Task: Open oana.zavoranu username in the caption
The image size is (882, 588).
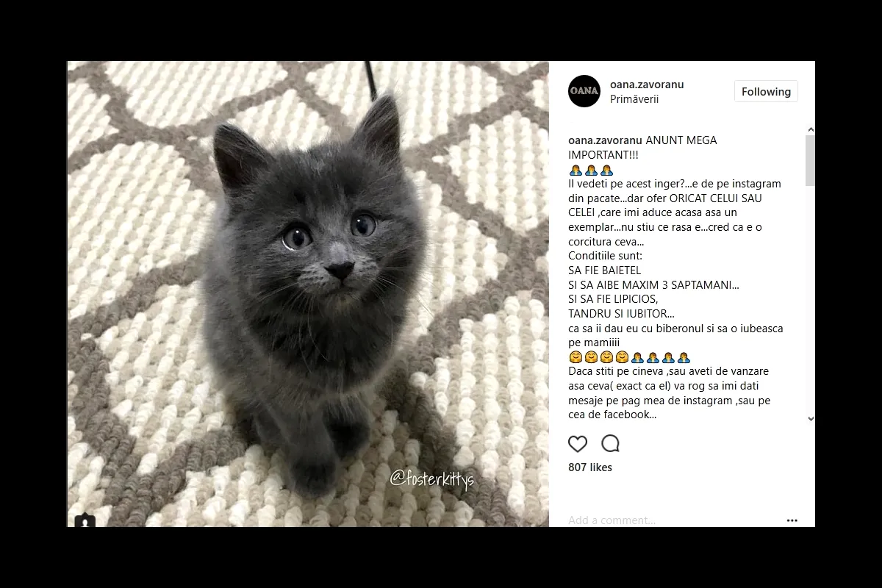Action: point(606,140)
